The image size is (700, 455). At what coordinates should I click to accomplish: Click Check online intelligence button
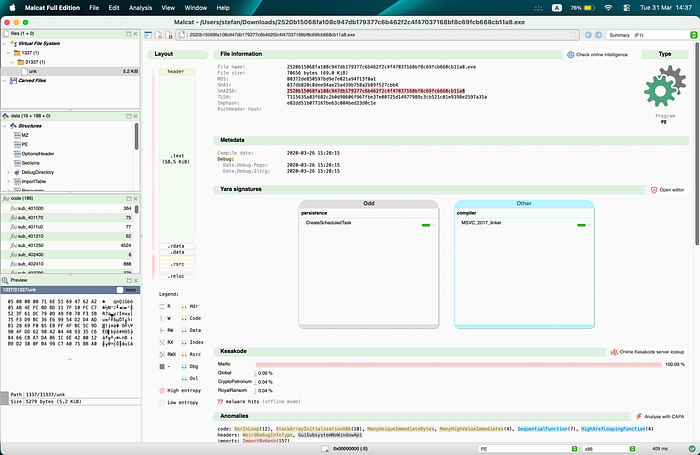click(598, 54)
